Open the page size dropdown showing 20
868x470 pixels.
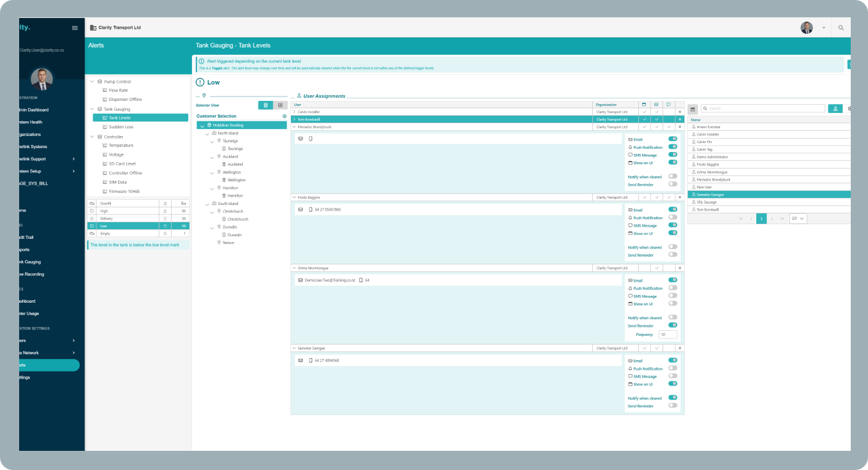pos(798,218)
